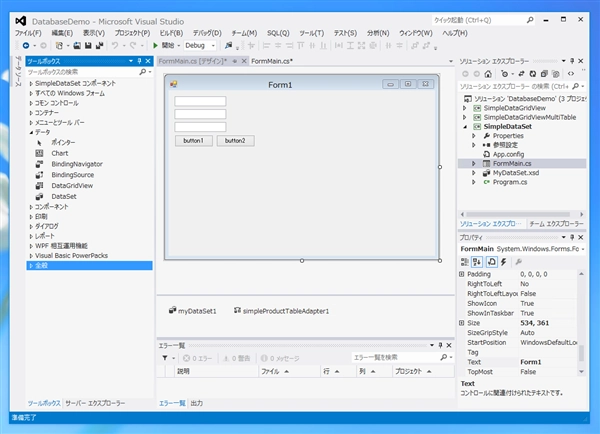600x434 pixels.
Task: Show Properties page icon in Properties panel
Action: 491,262
